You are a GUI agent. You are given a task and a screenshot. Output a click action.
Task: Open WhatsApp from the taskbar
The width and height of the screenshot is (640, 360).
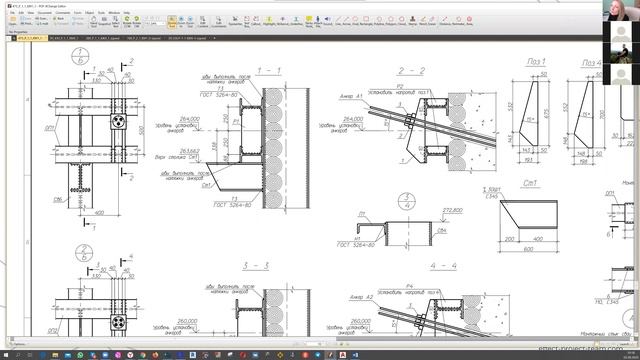[x=80, y=355]
